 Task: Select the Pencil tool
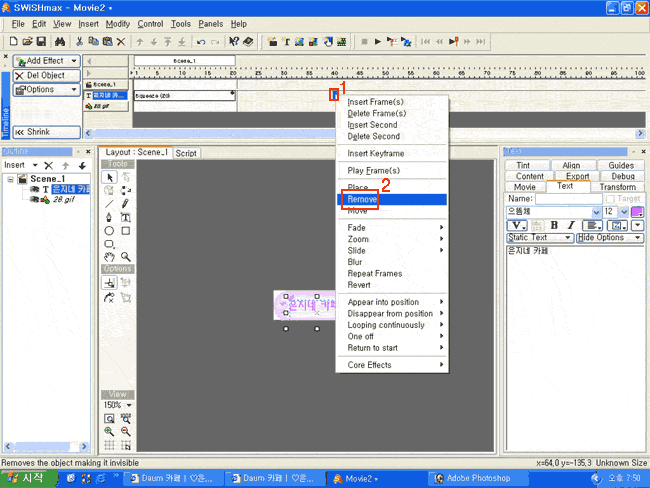125,204
